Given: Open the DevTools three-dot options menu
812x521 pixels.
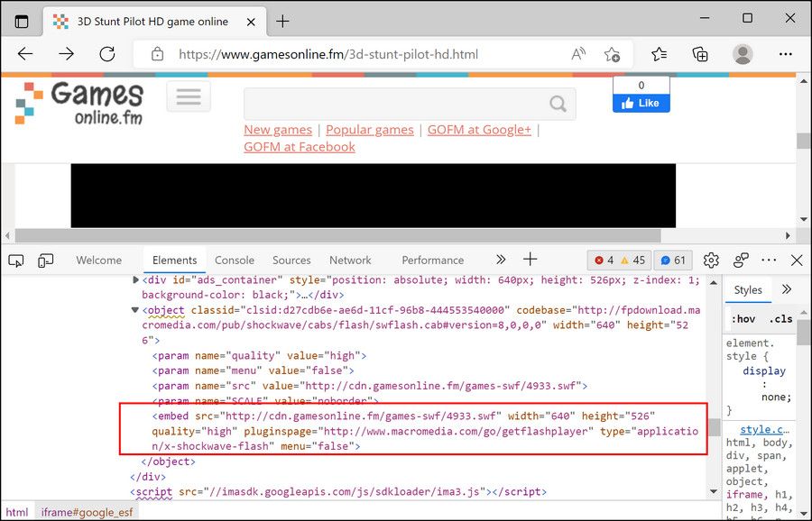Looking at the screenshot, I should (x=769, y=260).
